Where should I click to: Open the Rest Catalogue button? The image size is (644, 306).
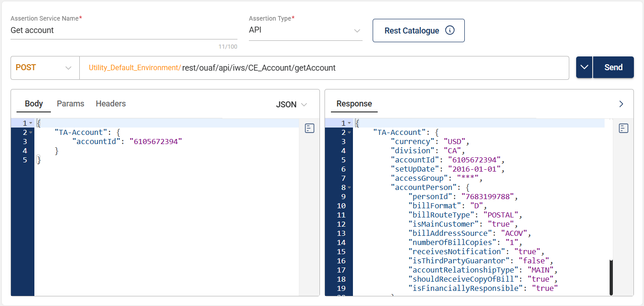[x=412, y=31]
